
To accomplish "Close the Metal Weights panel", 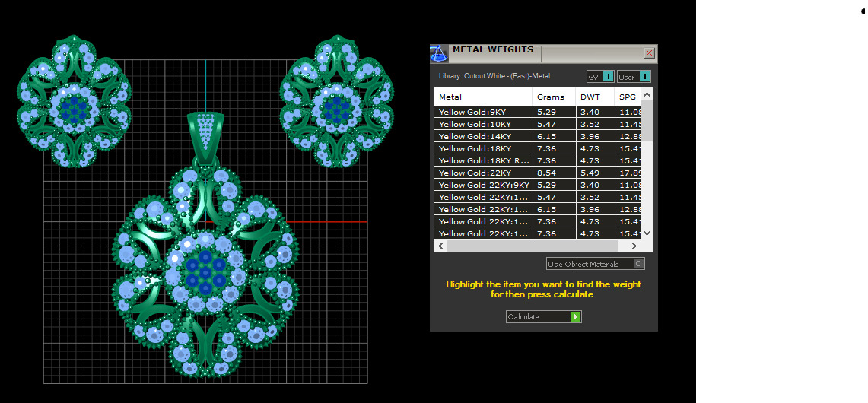I will click(x=650, y=53).
